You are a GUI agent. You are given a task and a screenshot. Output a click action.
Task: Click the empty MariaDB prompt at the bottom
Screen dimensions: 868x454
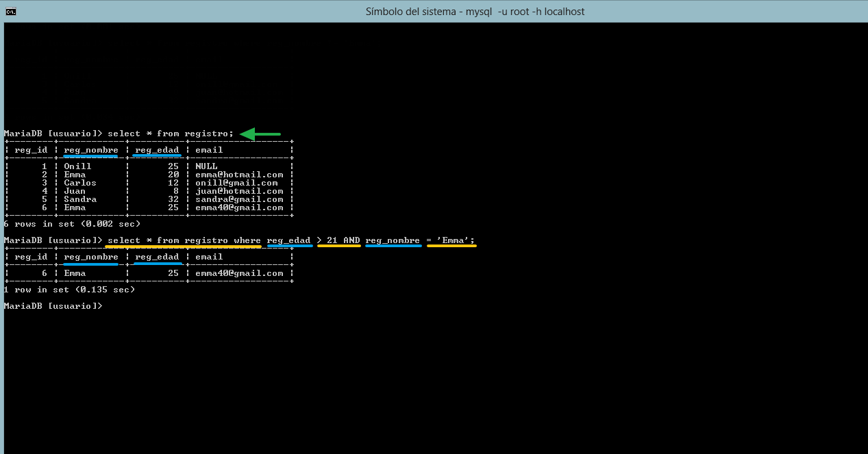click(x=53, y=306)
